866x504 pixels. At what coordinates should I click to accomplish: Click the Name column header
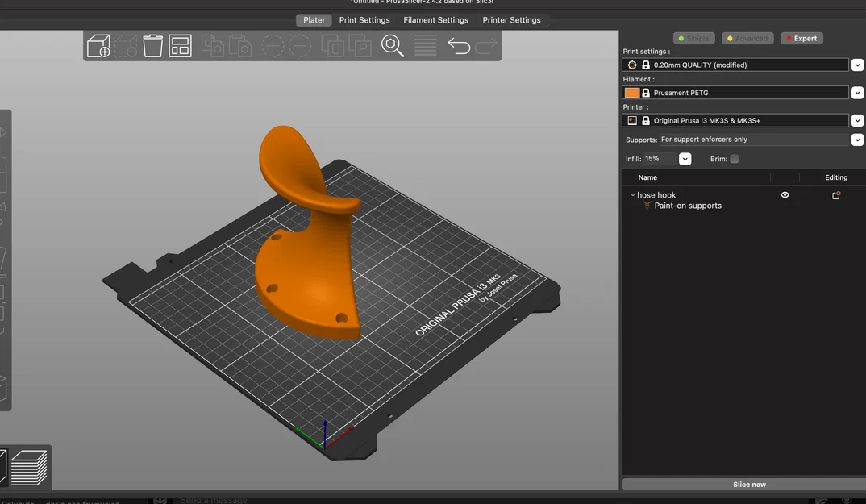(x=647, y=177)
